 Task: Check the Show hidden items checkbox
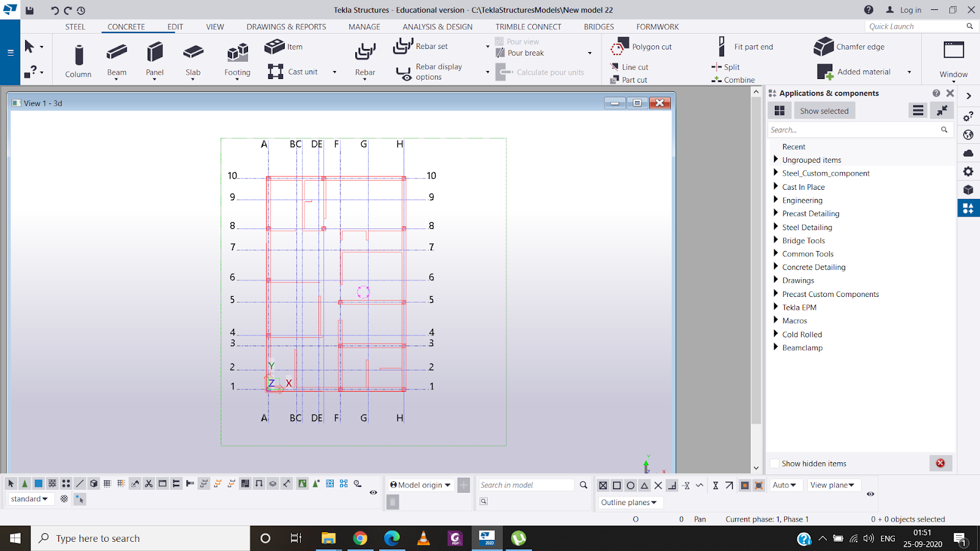point(775,463)
